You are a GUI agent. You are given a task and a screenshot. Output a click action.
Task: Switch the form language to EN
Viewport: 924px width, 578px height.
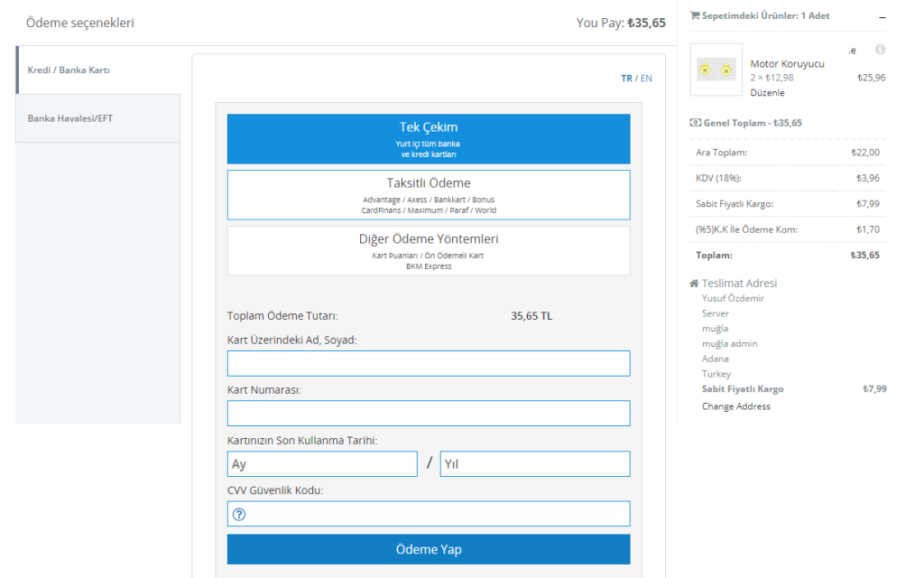pos(646,79)
